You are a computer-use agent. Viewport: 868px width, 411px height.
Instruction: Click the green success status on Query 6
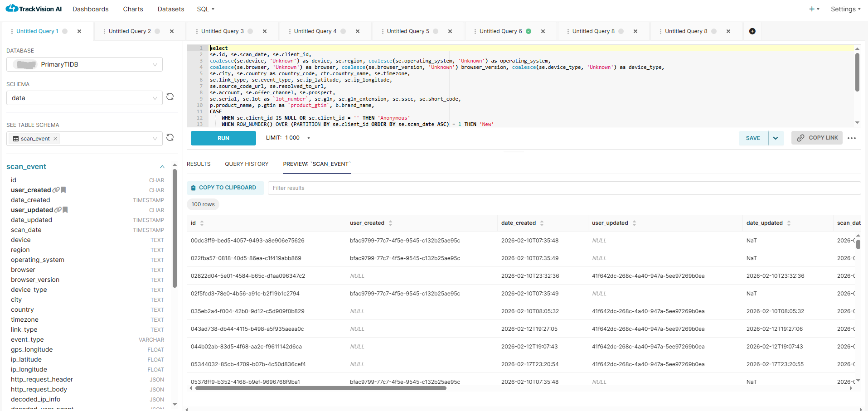[x=529, y=31]
